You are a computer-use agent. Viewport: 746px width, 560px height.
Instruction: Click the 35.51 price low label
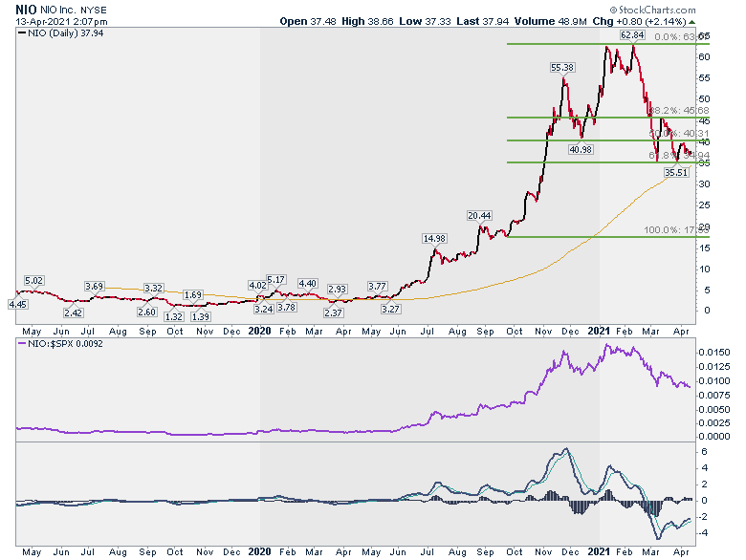(676, 172)
